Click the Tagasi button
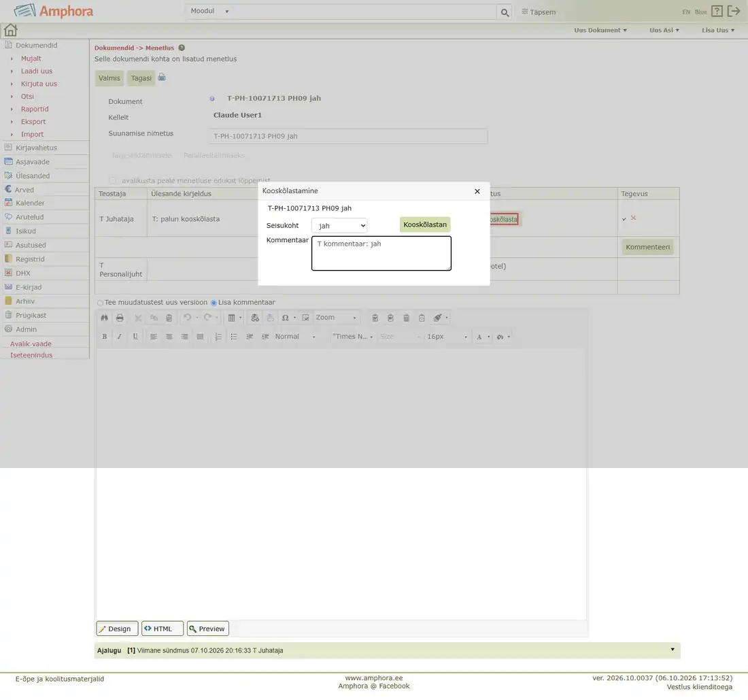 (141, 78)
